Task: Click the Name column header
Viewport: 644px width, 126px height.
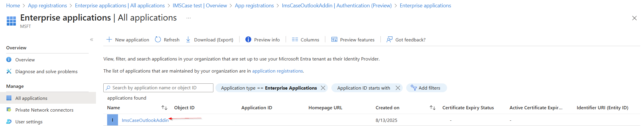Action: 113,108
